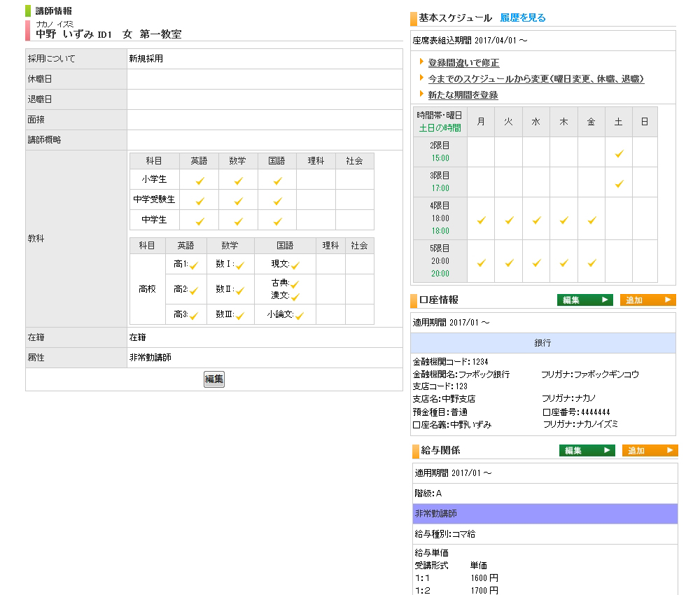Click checkmark next to 数Ⅱ
This screenshot has height=595, width=700.
click(240, 291)
